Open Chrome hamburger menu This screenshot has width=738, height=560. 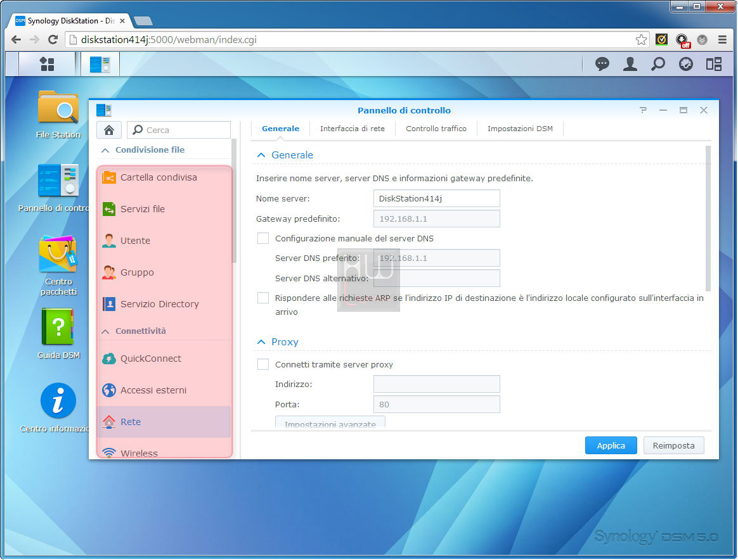coord(722,39)
